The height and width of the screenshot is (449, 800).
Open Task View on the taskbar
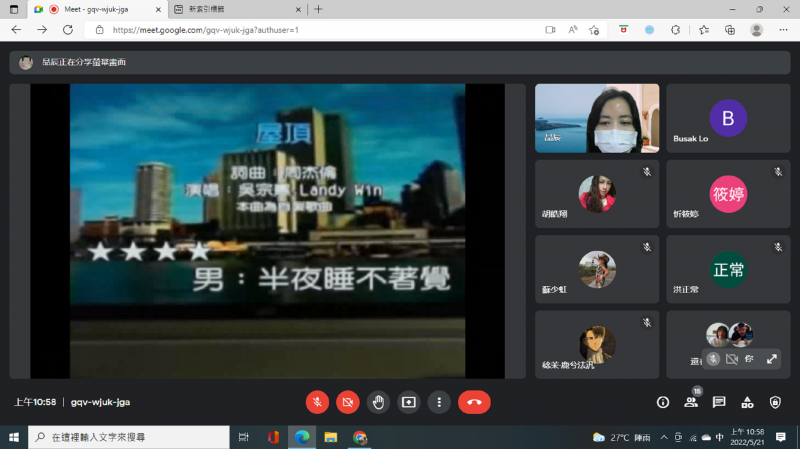point(243,437)
